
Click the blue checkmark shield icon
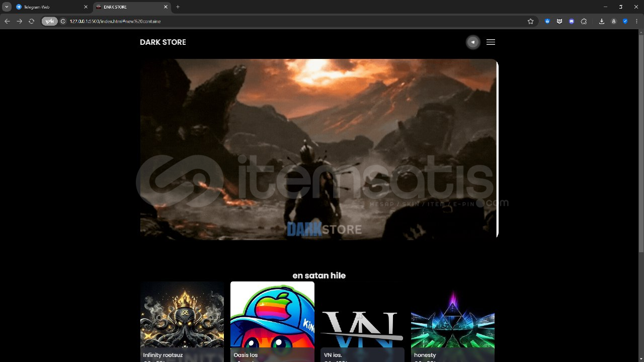(x=625, y=21)
